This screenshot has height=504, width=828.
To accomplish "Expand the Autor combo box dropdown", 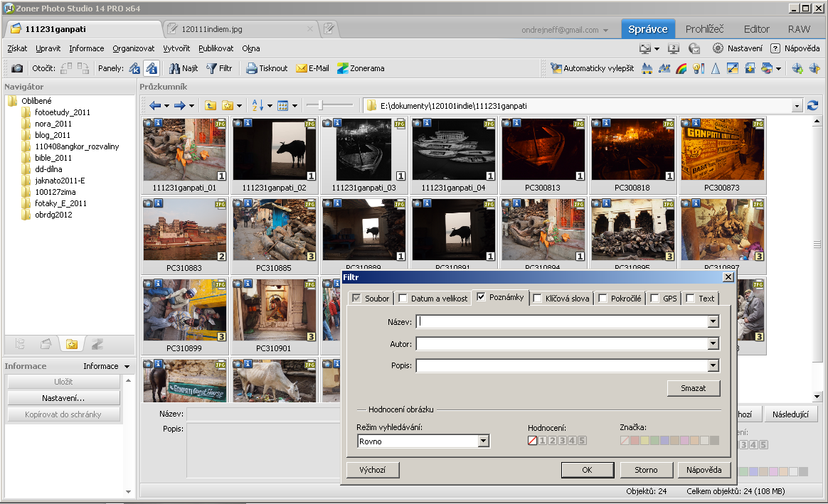I will (713, 344).
